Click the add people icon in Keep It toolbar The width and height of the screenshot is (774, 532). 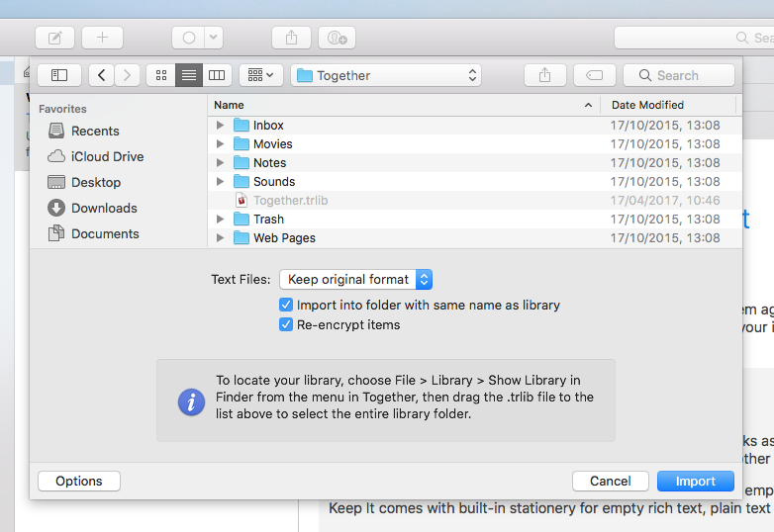pos(338,38)
